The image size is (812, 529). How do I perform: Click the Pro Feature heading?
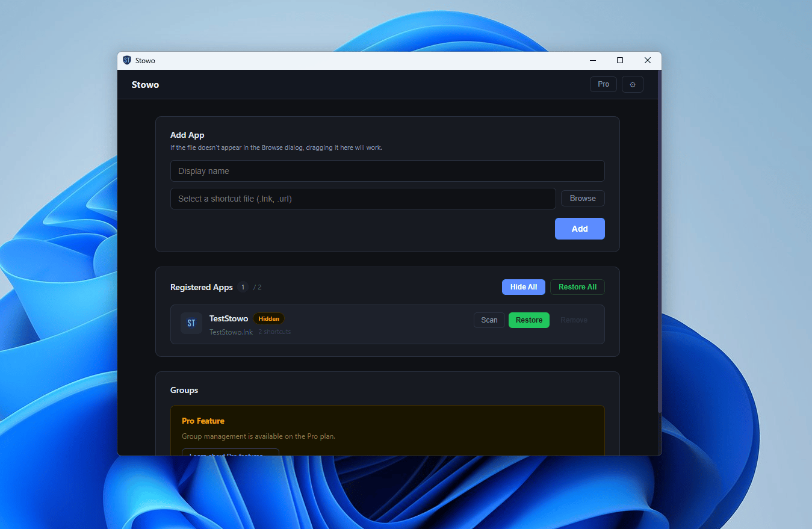pyautogui.click(x=203, y=421)
